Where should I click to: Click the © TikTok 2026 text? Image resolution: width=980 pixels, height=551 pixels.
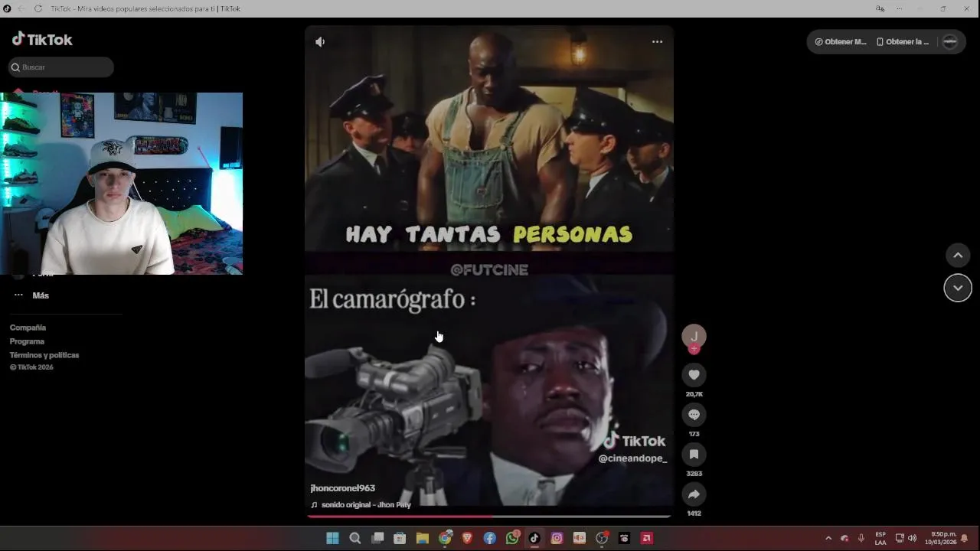tap(31, 367)
